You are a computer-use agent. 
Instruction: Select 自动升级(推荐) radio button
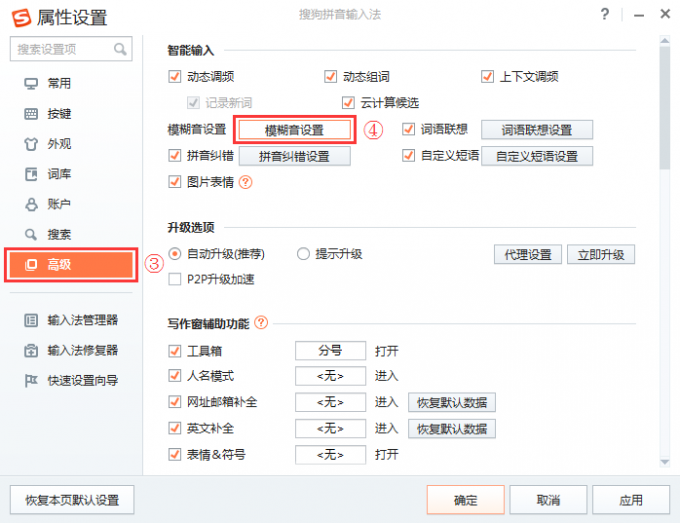tap(175, 254)
